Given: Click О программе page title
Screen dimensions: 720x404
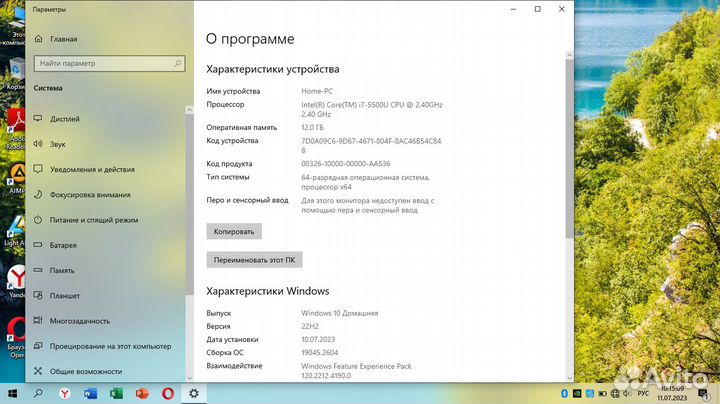Looking at the screenshot, I should [x=250, y=39].
